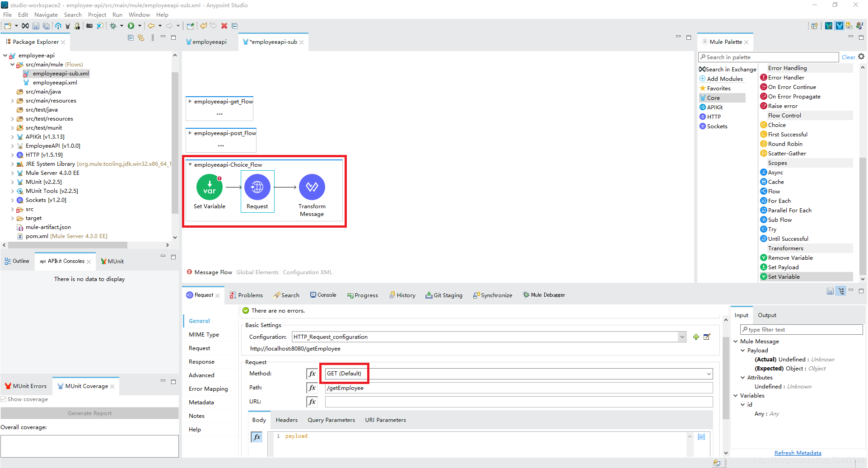Click the add new configuration icon beside Configuration dropdown
This screenshot has height=468, width=868.
click(x=696, y=337)
